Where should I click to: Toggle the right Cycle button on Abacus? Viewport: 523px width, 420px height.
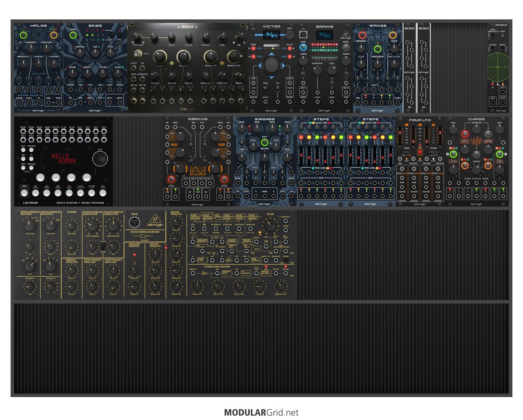coord(224,179)
